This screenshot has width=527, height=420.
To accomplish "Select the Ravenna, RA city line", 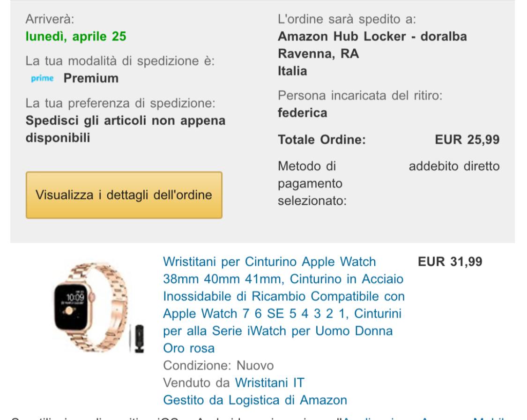I will 318,54.
